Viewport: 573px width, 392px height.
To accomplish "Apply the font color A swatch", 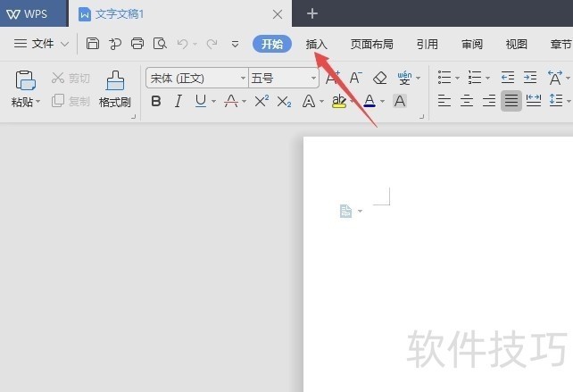I will (x=370, y=101).
